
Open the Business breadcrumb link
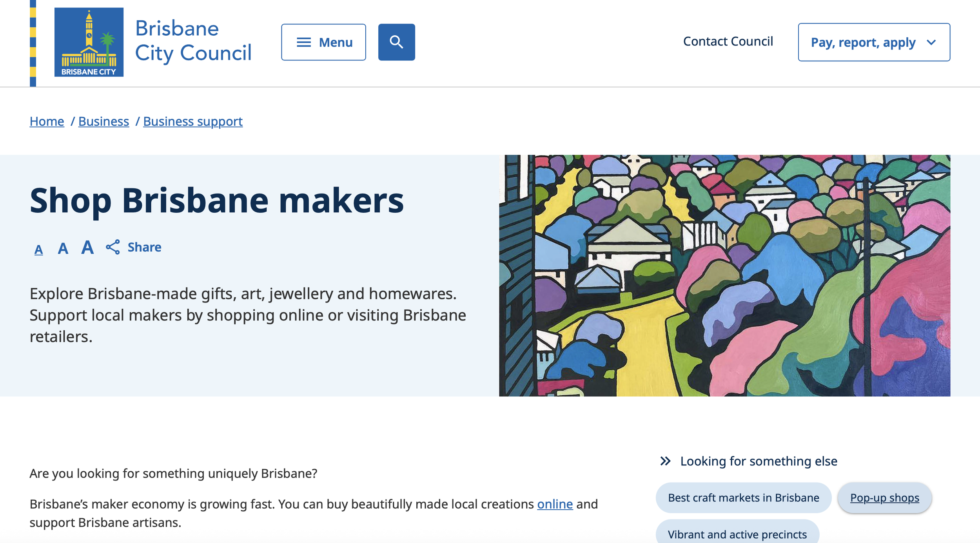coord(103,121)
